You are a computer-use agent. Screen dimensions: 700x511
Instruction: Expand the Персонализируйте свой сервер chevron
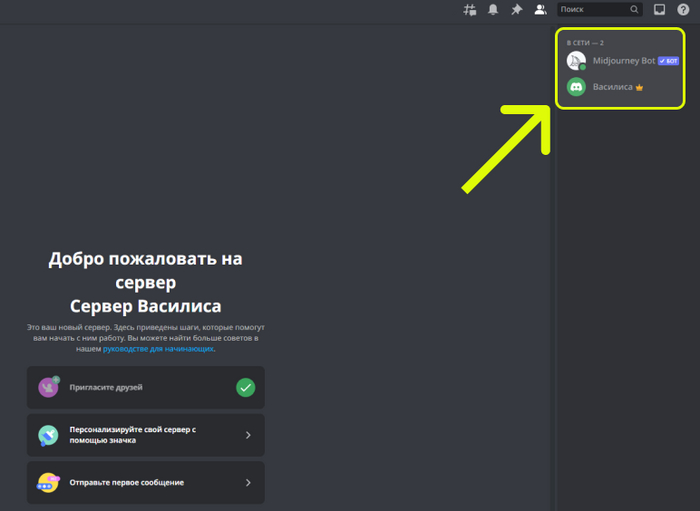click(247, 435)
